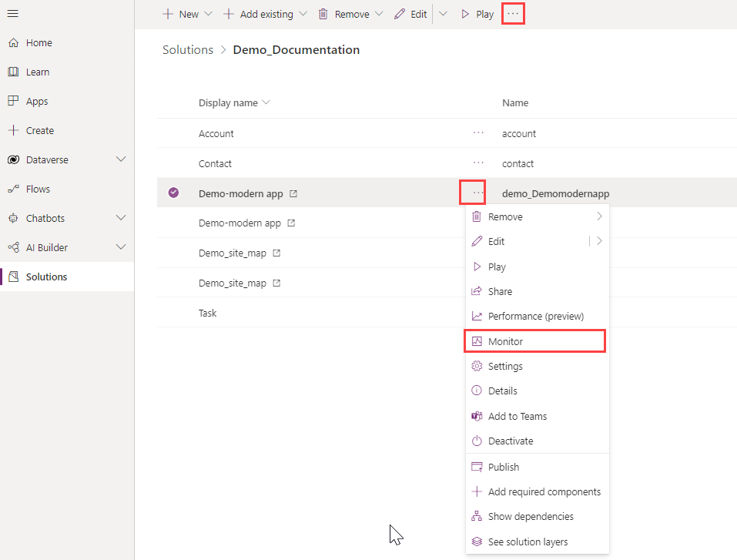Expand the Chatbots section chevron

[x=121, y=218]
